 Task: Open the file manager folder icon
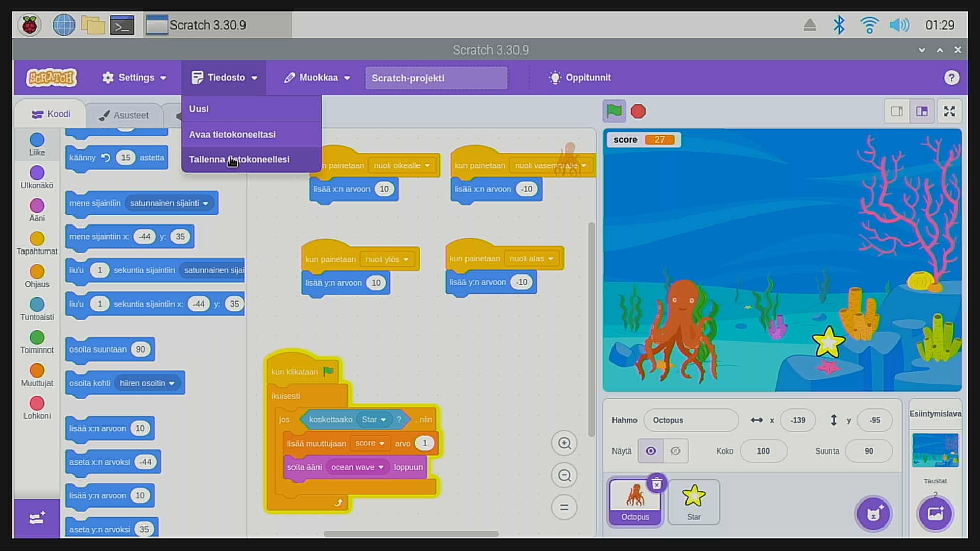[93, 25]
